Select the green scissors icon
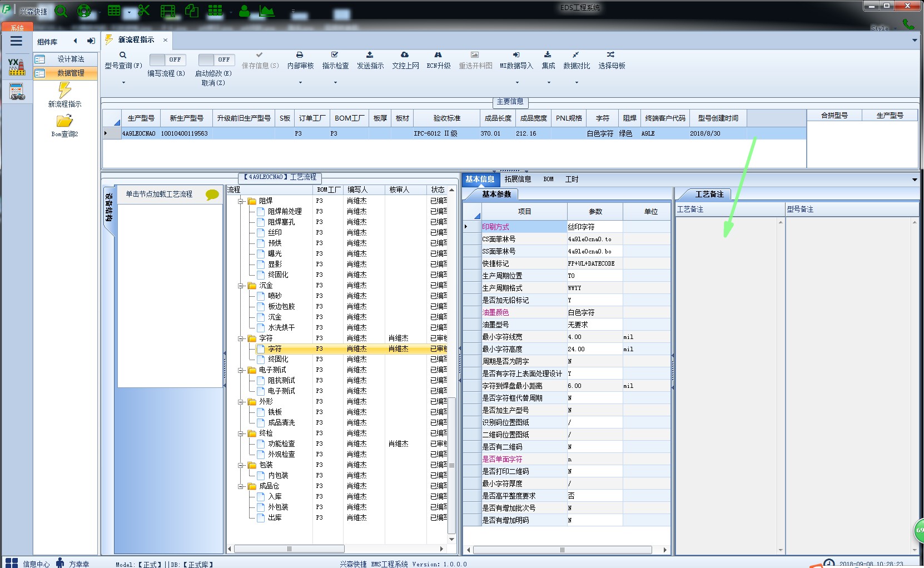Viewport: 924px width, 568px height. click(x=144, y=11)
